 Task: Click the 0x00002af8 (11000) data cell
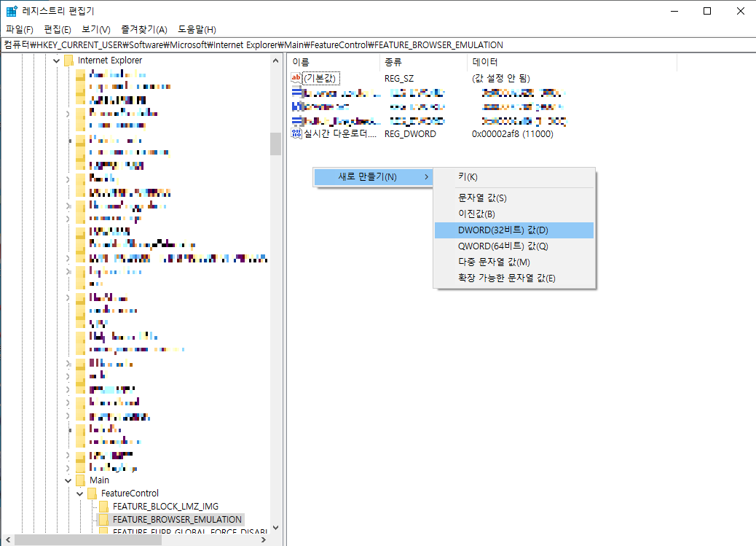513,134
